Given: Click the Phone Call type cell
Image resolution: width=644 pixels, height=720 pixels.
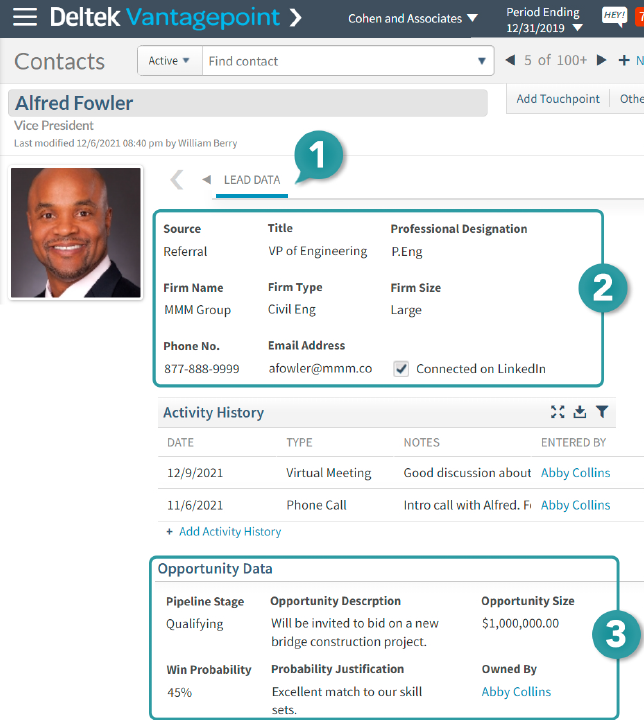Looking at the screenshot, I should (316, 505).
